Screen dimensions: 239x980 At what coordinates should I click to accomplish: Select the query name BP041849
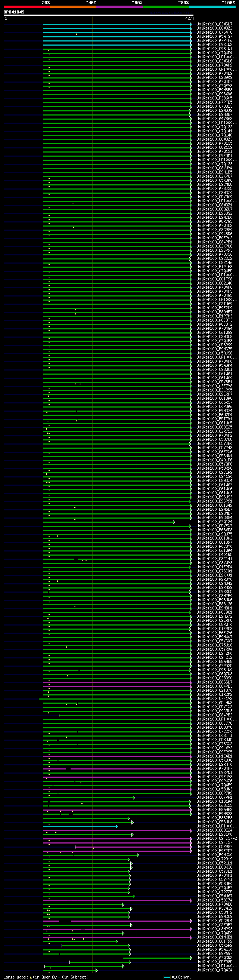click(14, 12)
